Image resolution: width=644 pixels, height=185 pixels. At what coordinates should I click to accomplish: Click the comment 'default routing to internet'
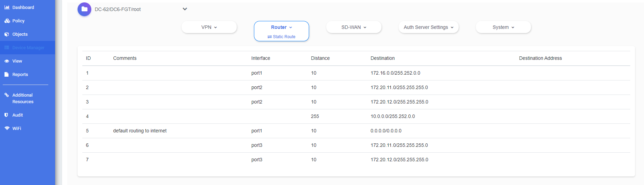point(140,131)
